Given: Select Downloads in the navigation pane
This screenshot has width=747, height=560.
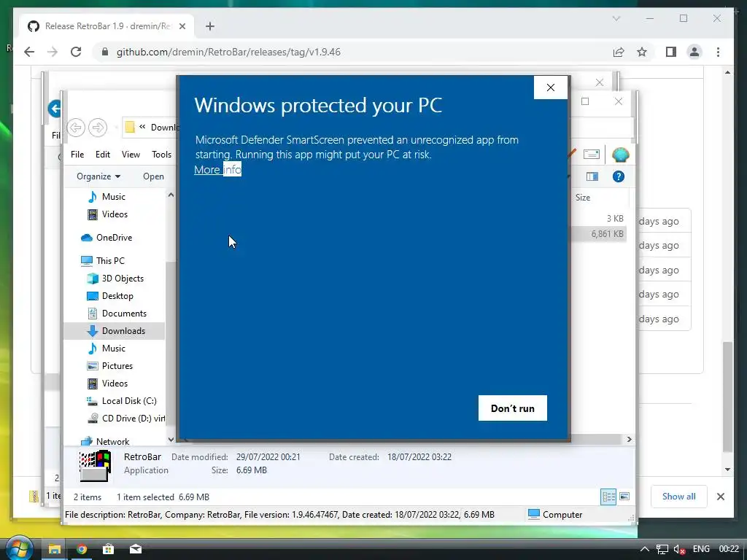Looking at the screenshot, I should point(115,331).
